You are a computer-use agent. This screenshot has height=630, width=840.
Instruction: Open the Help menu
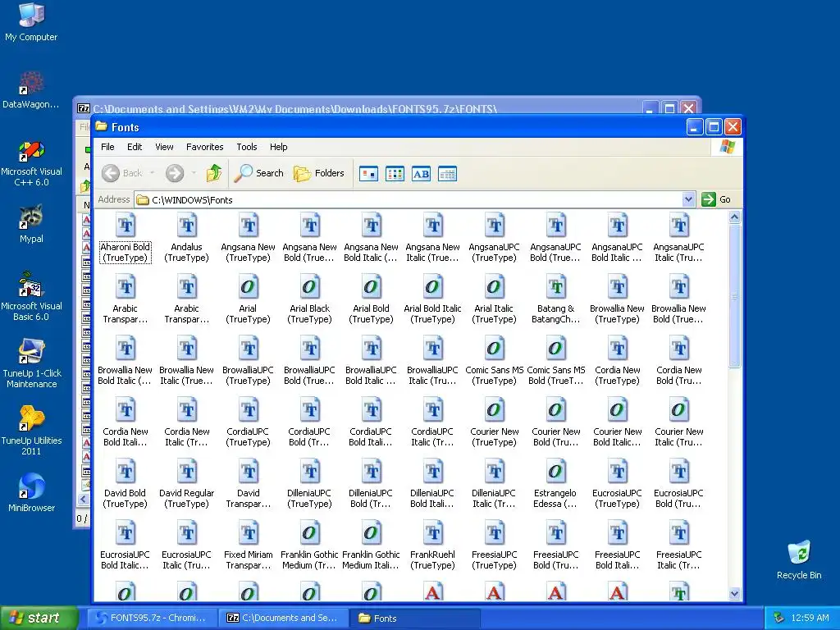[279, 147]
